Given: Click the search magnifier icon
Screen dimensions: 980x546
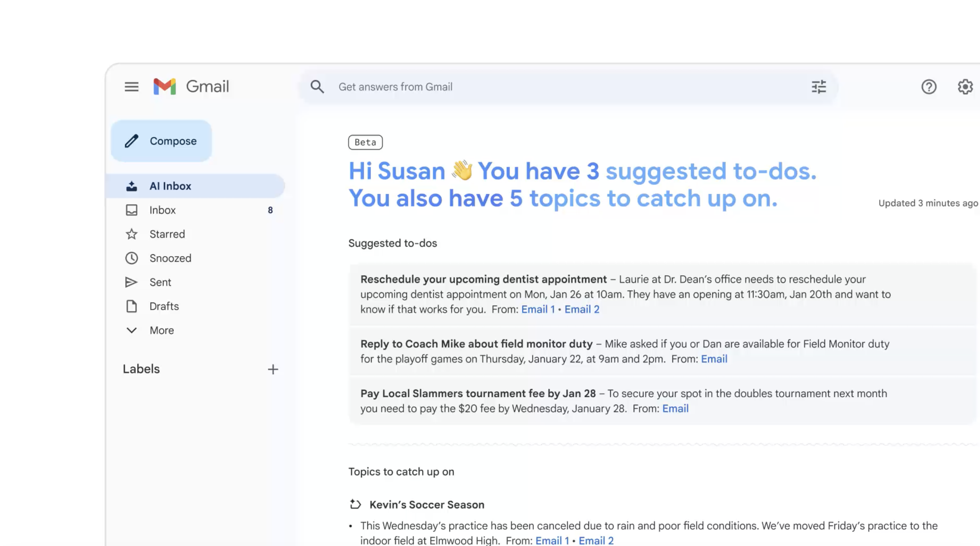Looking at the screenshot, I should [x=317, y=87].
